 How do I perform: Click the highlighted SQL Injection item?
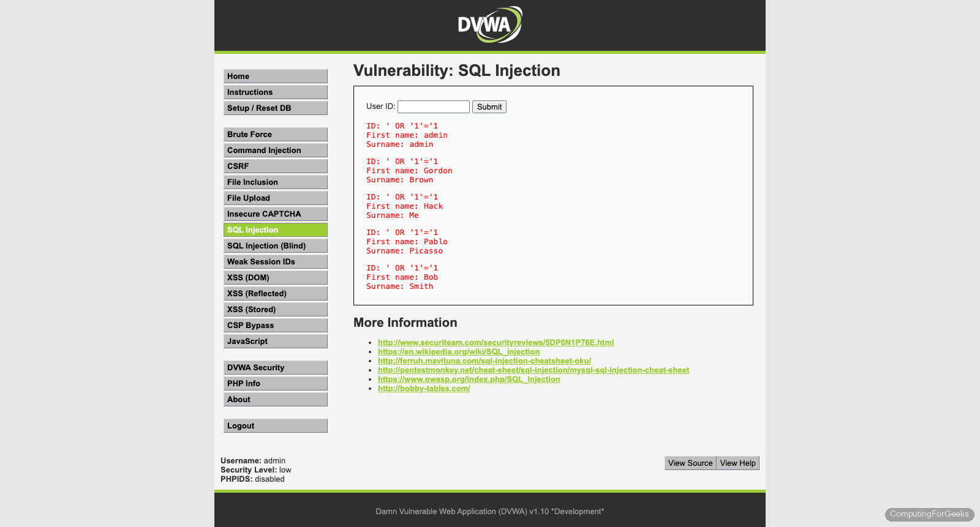click(276, 230)
